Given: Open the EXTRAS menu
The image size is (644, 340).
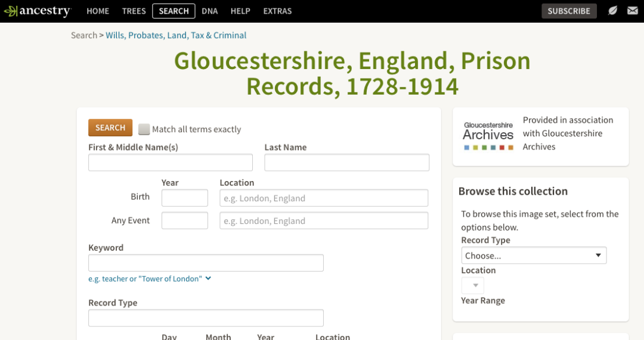Looking at the screenshot, I should [277, 11].
